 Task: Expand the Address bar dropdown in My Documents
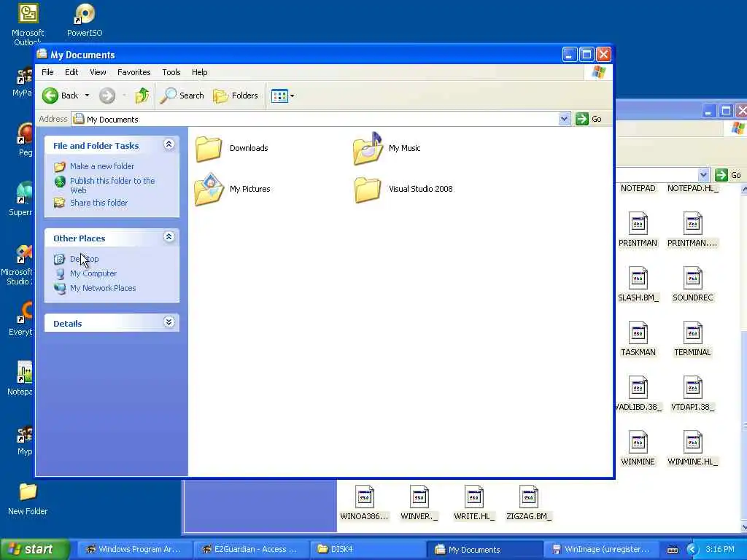tap(564, 119)
